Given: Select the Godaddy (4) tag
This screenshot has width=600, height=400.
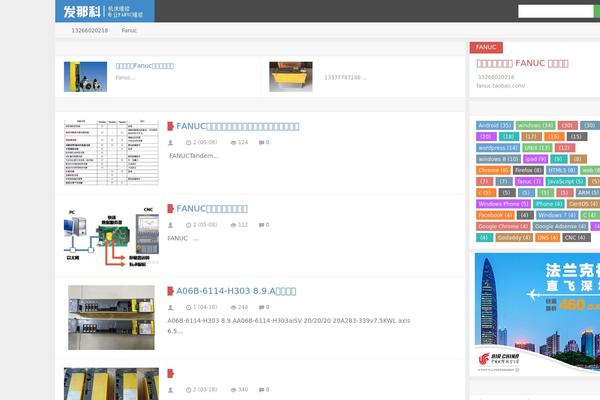Looking at the screenshot, I should tap(514, 238).
